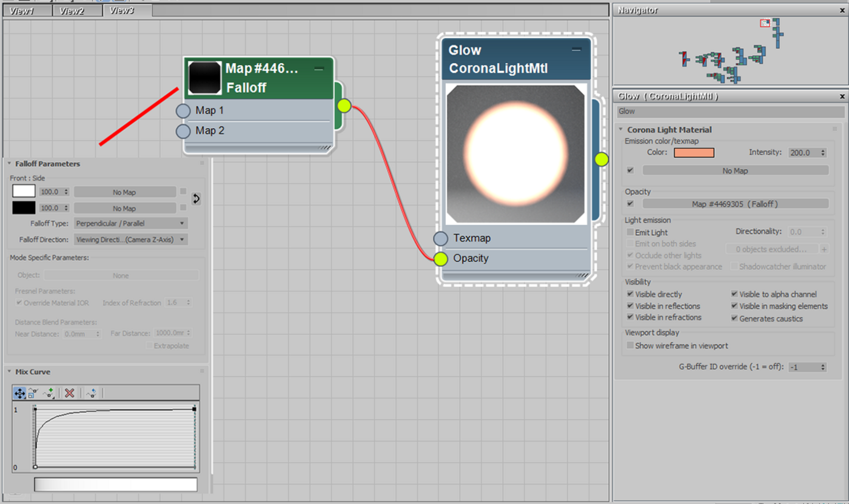Collapse the Glow node with minus button
Screen dimensions: 849x504
[x=576, y=50]
